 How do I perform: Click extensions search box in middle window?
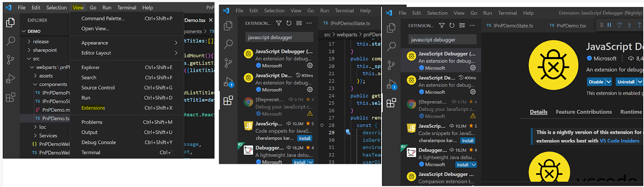pyautogui.click(x=279, y=37)
